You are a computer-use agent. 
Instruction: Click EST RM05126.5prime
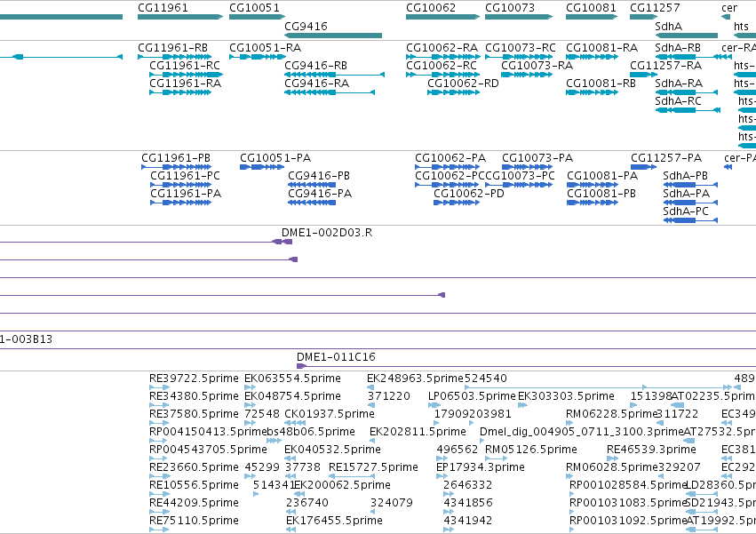pyautogui.click(x=496, y=458)
